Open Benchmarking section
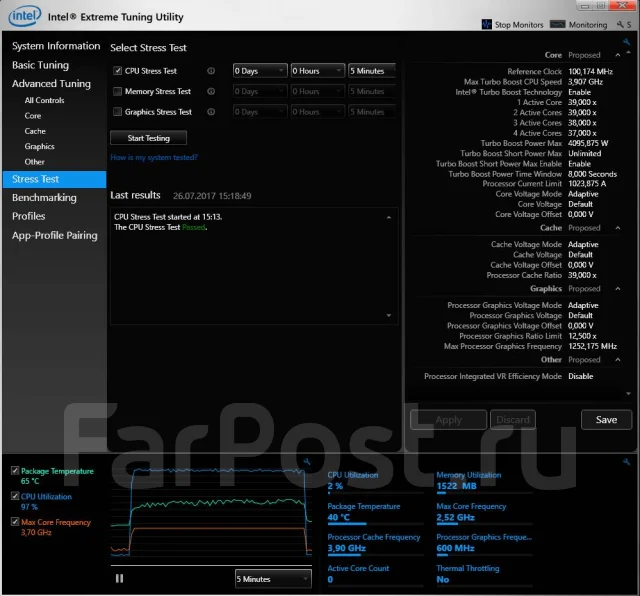640x596 pixels. pos(44,198)
